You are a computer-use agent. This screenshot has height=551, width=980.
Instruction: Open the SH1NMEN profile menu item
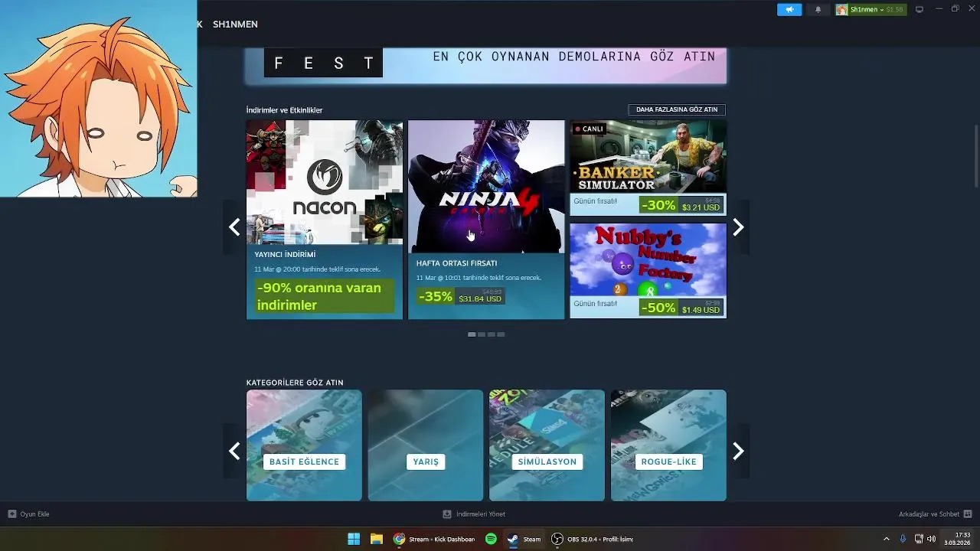click(x=235, y=24)
